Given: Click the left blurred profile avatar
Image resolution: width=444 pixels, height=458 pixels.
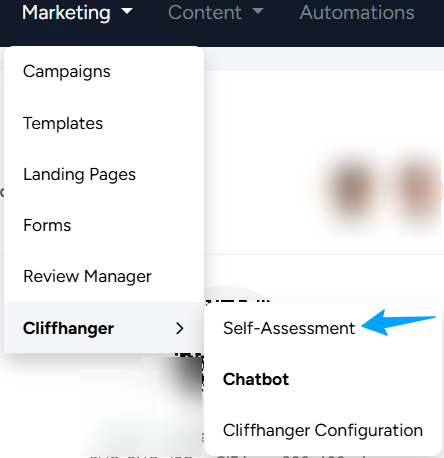Looking at the screenshot, I should tap(352, 189).
